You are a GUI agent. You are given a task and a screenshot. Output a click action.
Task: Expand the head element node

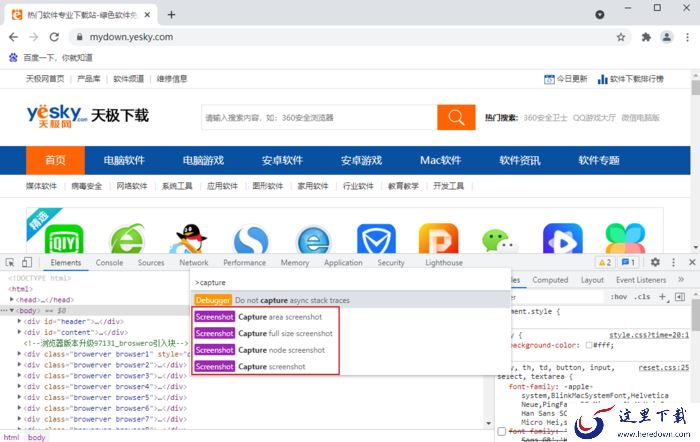(12, 300)
